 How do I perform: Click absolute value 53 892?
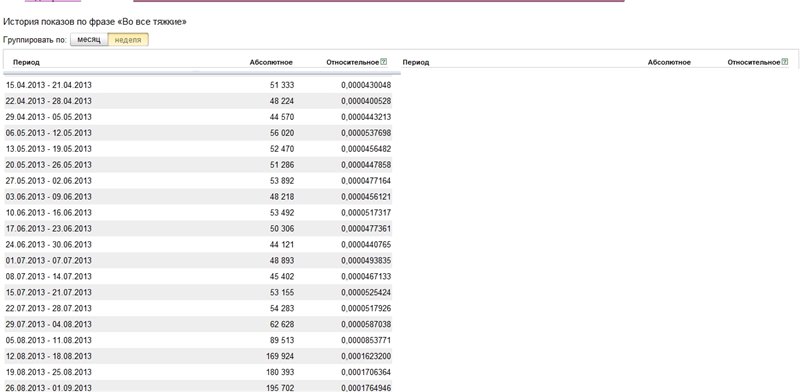pos(282,181)
